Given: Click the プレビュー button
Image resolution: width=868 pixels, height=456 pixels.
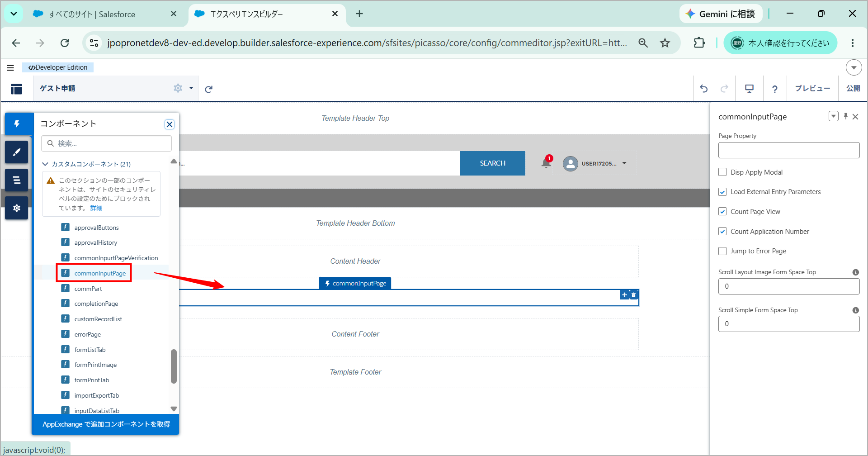Looking at the screenshot, I should [x=812, y=89].
